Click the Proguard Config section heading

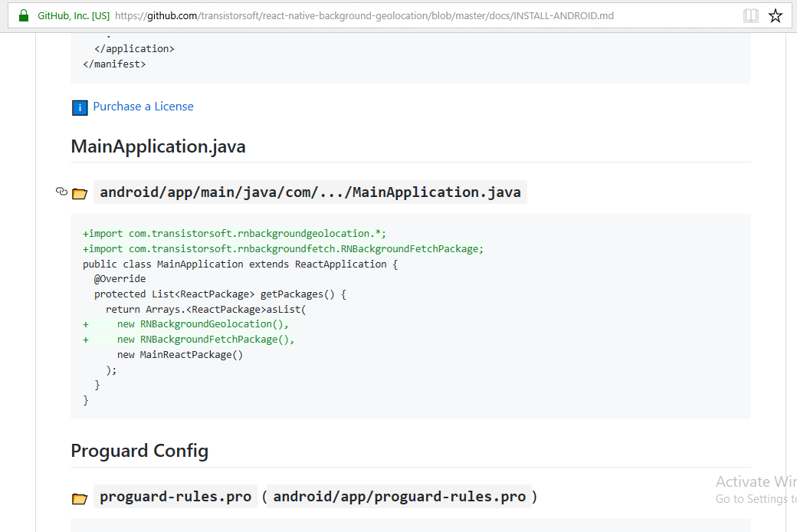click(x=139, y=451)
